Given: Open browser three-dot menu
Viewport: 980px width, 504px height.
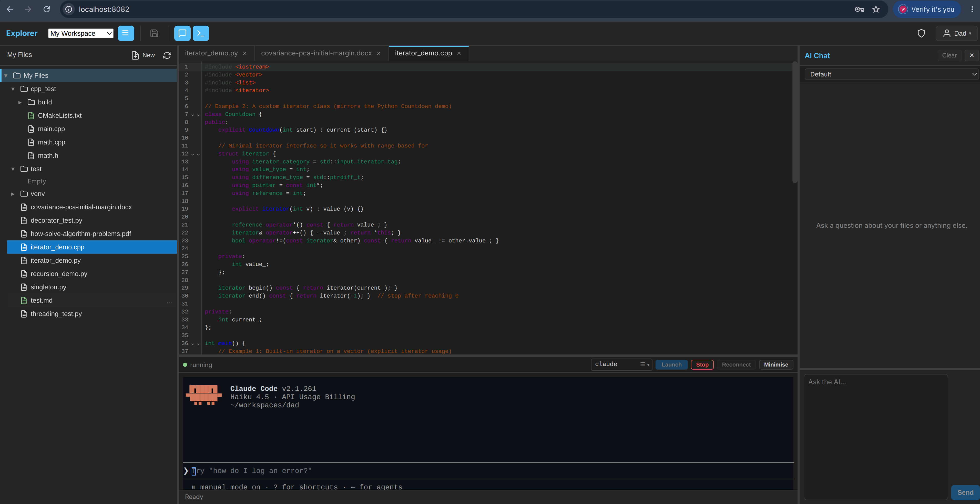Looking at the screenshot, I should point(972,9).
